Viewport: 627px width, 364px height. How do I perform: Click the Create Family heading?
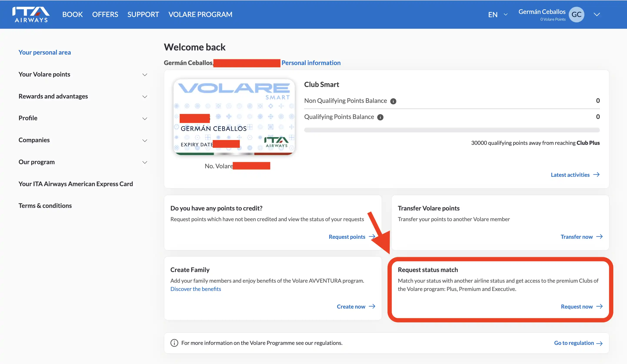(x=190, y=270)
